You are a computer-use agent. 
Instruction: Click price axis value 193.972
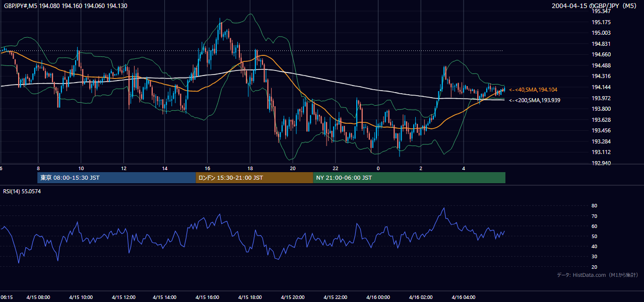601,98
